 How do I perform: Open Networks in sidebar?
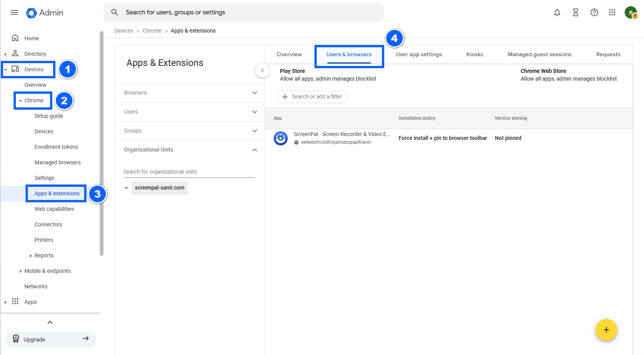[36, 286]
